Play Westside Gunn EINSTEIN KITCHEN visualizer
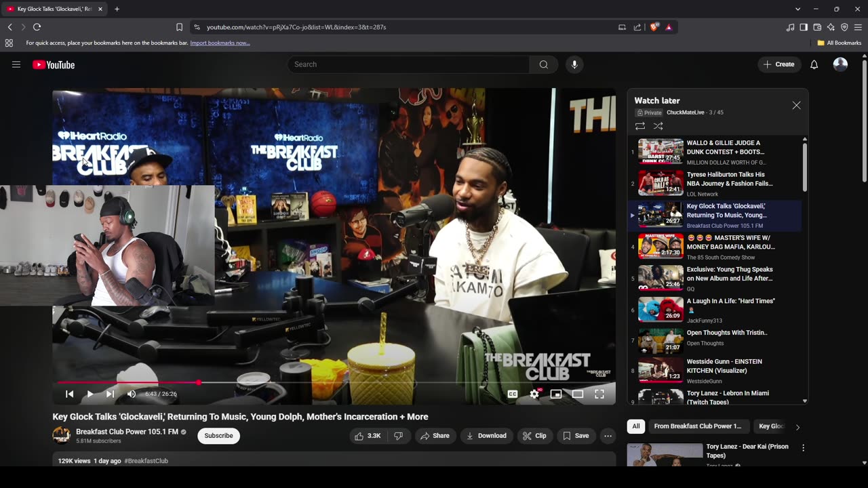Image resolution: width=868 pixels, height=488 pixels. pos(715,371)
